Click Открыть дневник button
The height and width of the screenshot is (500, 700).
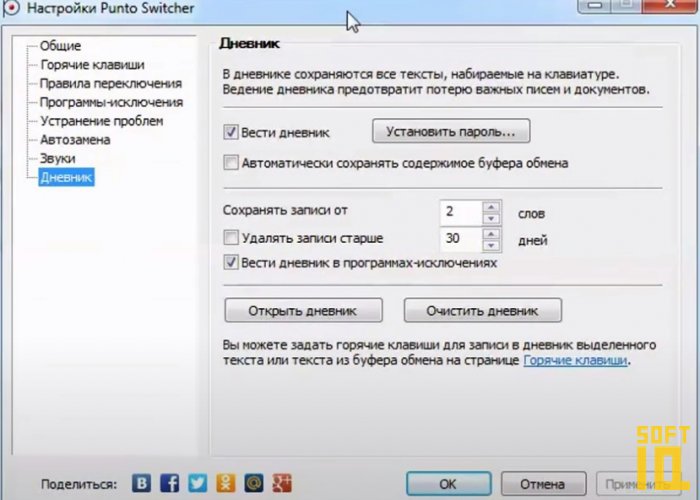pos(303,310)
